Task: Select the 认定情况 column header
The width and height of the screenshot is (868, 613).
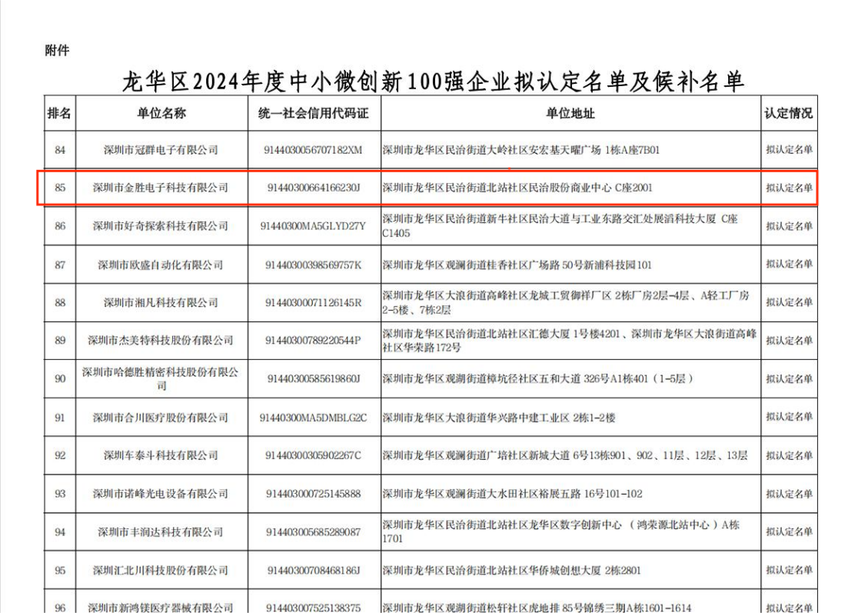Action: pyautogui.click(x=788, y=113)
